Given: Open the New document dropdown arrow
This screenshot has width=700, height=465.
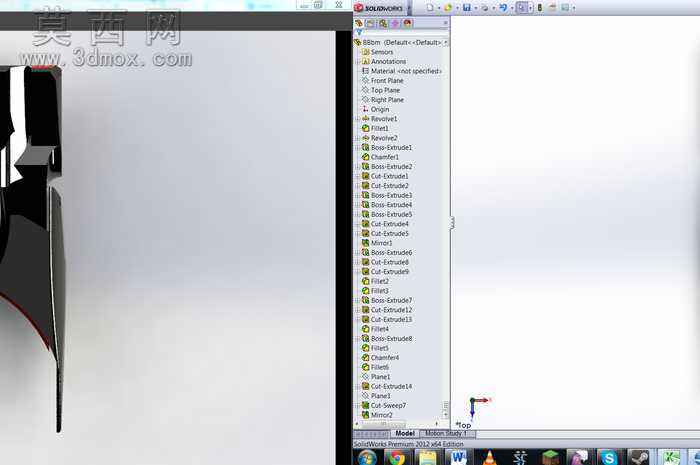Looking at the screenshot, I should pyautogui.click(x=438, y=8).
